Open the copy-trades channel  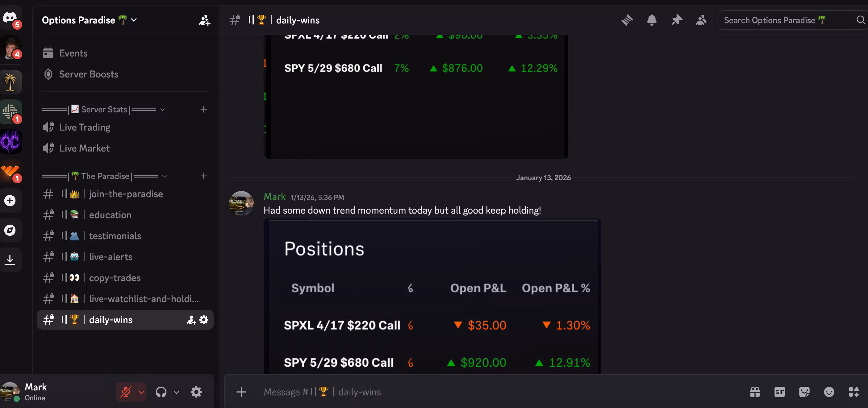(115, 278)
